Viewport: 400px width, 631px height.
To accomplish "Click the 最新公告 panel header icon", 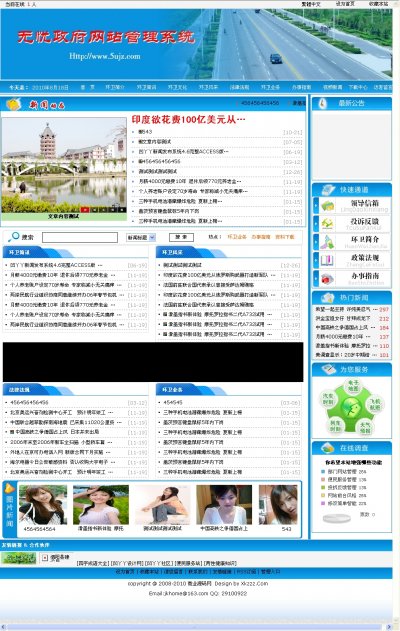I will (322, 103).
